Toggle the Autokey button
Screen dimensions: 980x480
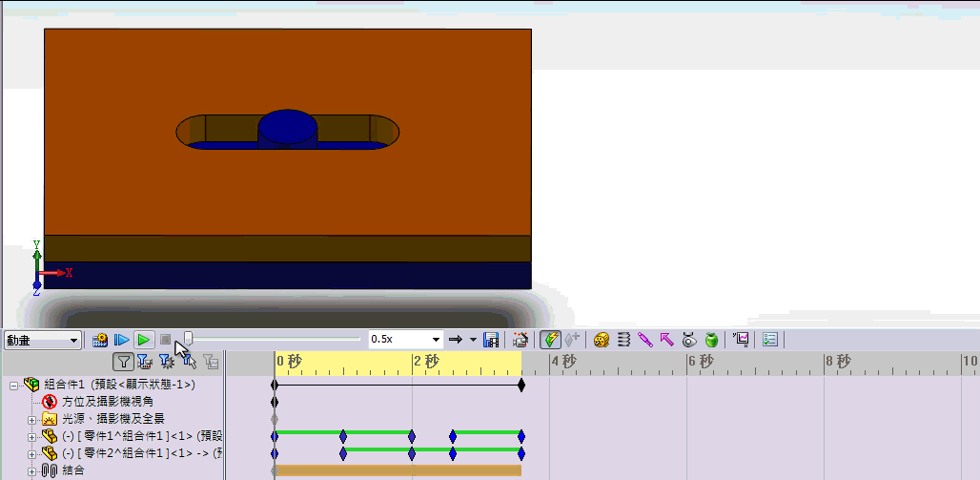click(x=550, y=340)
